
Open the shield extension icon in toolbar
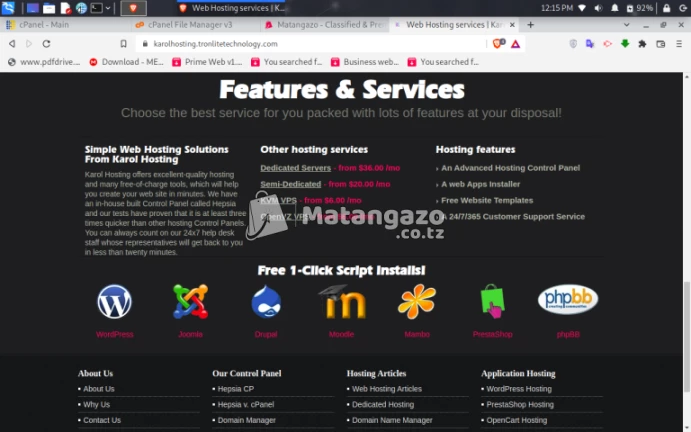pyautogui.click(x=573, y=44)
